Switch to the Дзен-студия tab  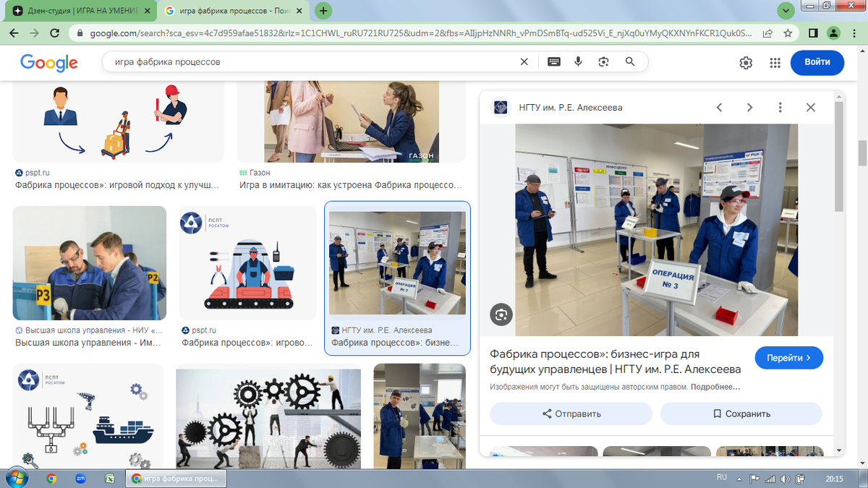(81, 11)
